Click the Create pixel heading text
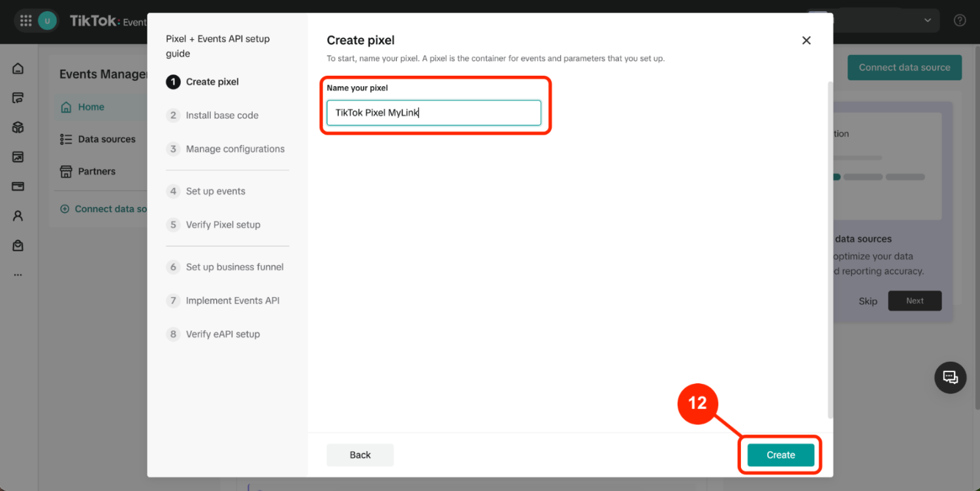The width and height of the screenshot is (980, 491). [361, 40]
